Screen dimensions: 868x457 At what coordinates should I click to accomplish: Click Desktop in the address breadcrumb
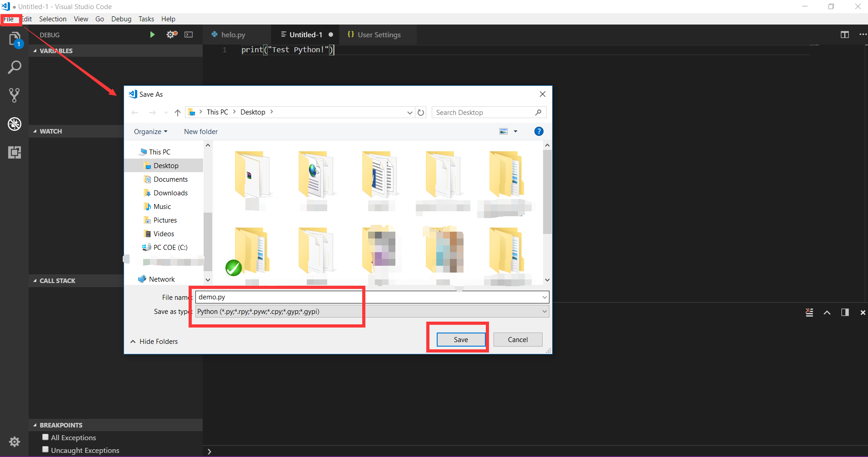click(253, 112)
